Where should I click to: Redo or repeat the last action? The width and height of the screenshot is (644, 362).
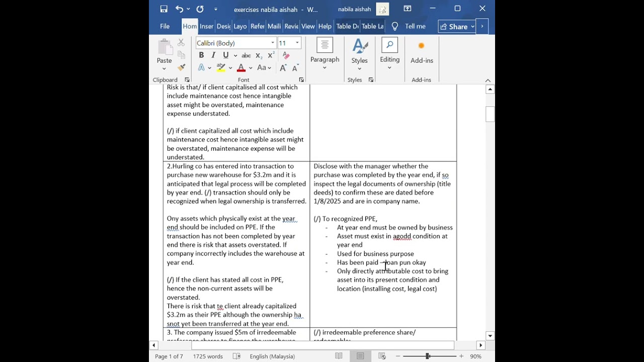point(200,9)
